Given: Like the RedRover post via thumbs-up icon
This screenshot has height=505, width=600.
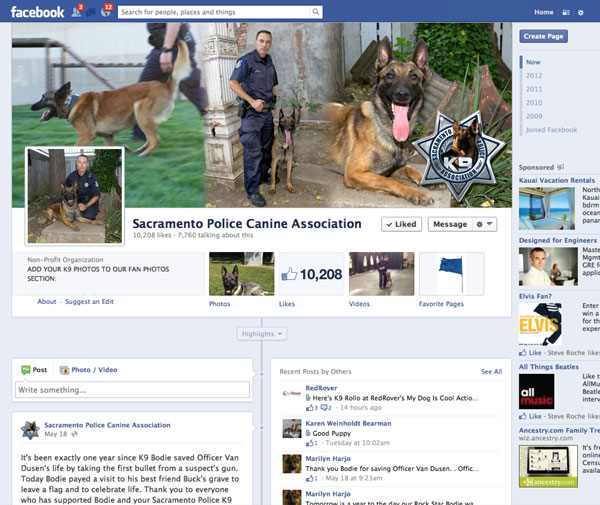Looking at the screenshot, I should point(310,407).
